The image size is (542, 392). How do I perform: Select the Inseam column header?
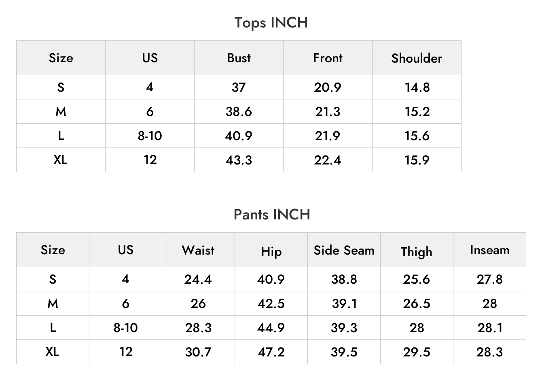489,250
